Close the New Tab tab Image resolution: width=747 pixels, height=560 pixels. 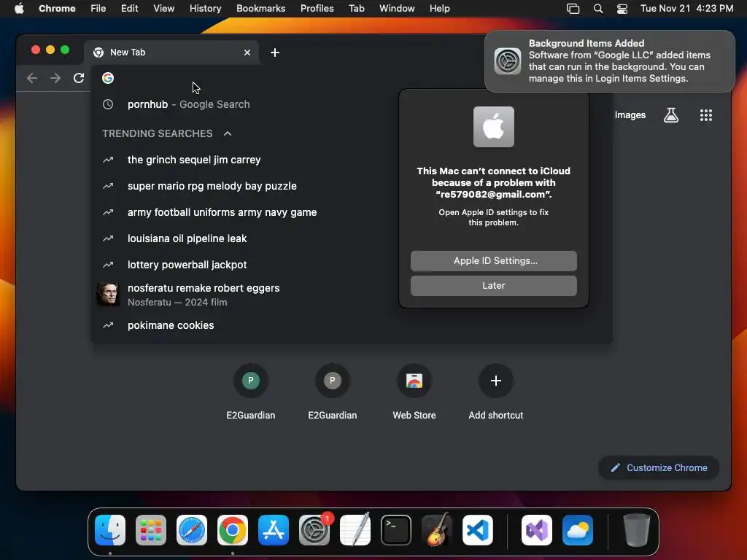coord(247,52)
